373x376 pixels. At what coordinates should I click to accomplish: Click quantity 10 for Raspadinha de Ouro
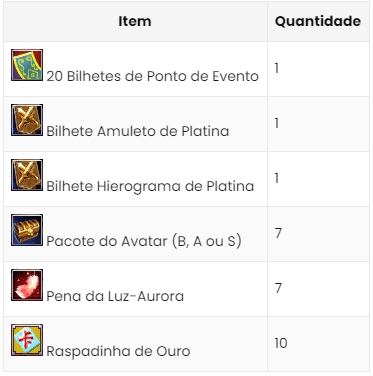click(x=281, y=343)
